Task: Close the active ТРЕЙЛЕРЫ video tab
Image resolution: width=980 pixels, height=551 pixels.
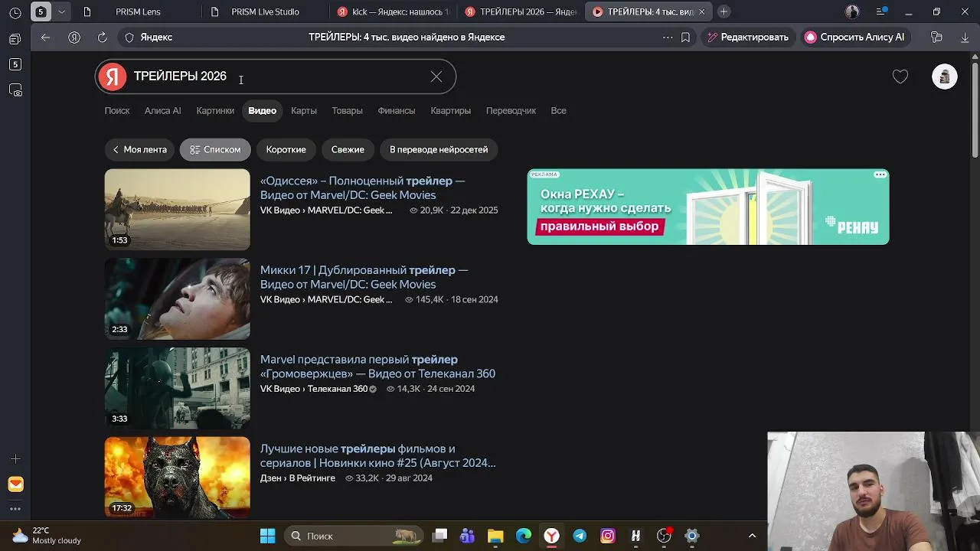Action: [701, 11]
